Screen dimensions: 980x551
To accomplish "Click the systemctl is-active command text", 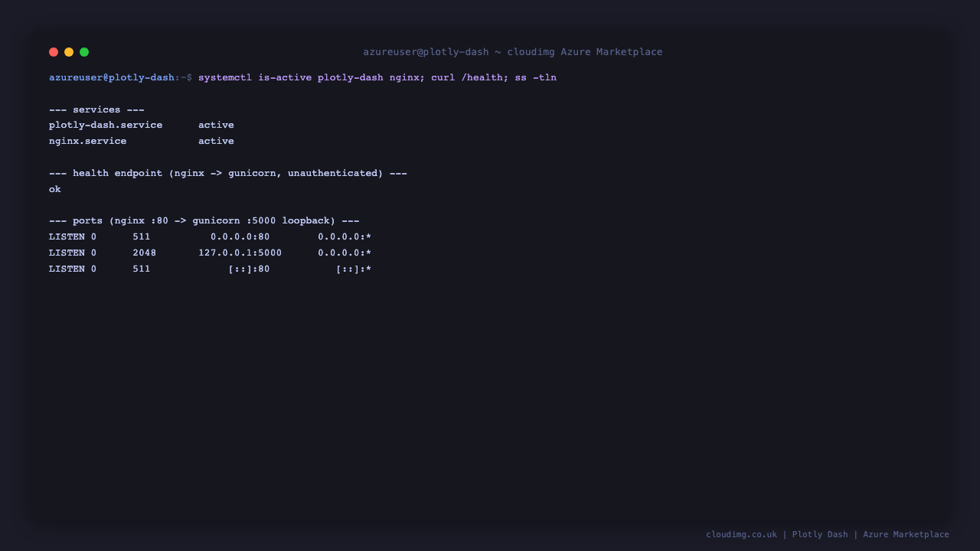I will (377, 77).
